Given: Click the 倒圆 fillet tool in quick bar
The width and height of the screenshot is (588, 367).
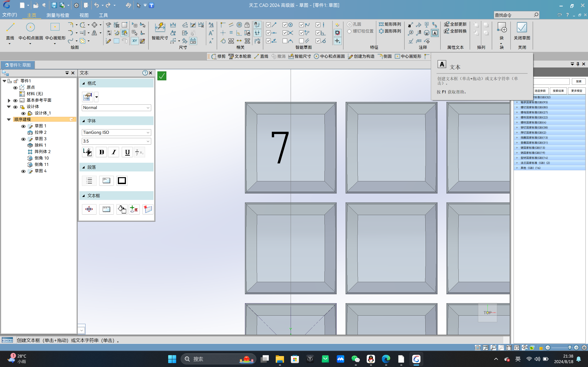Looking at the screenshot, I should tap(385, 56).
